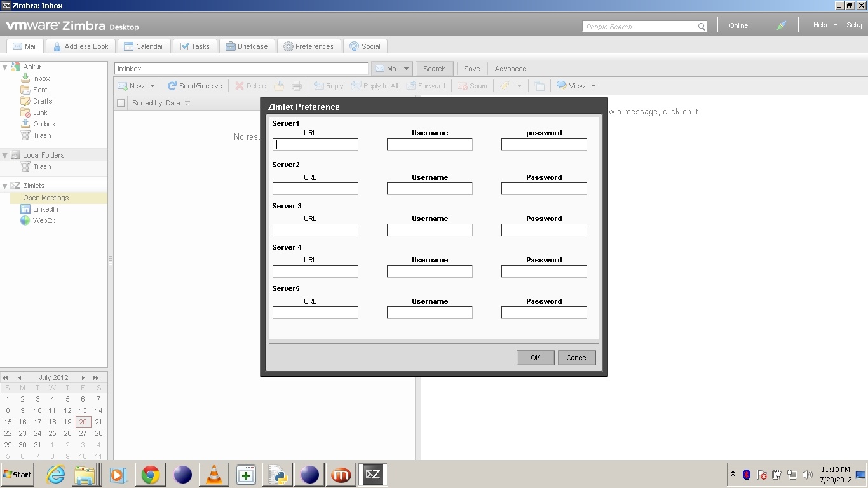Click the Search button

pos(435,69)
